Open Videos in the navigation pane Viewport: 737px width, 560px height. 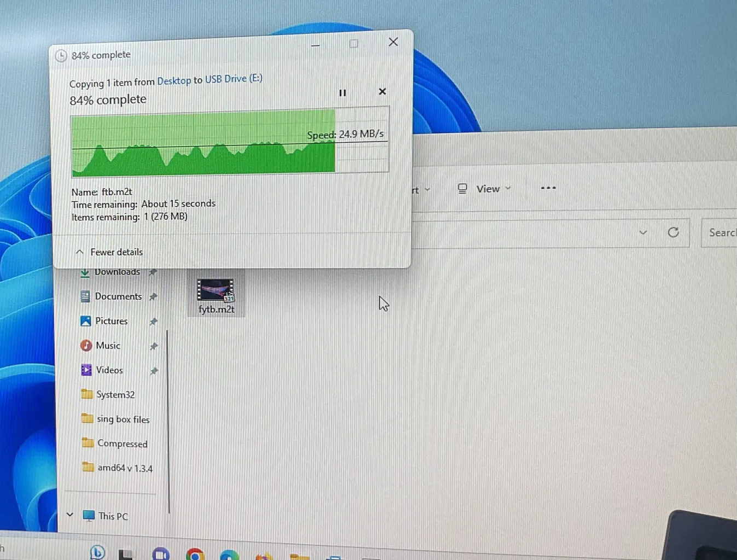click(109, 370)
